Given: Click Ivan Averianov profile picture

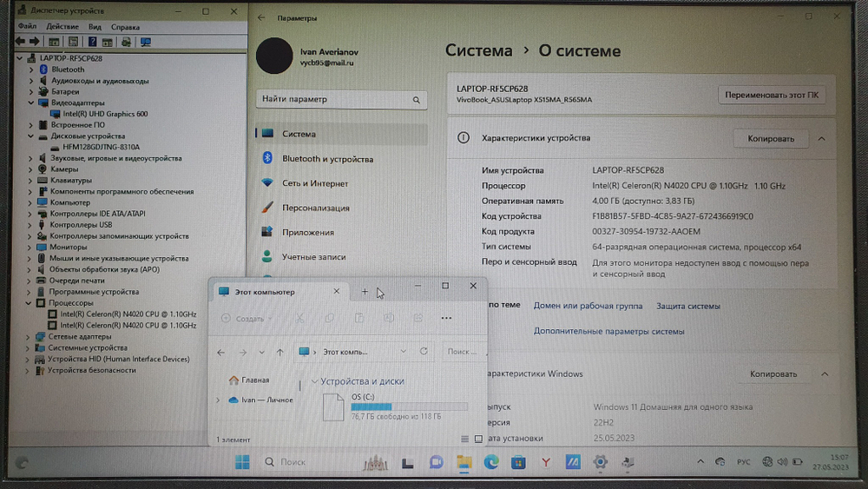Looking at the screenshot, I should click(274, 56).
